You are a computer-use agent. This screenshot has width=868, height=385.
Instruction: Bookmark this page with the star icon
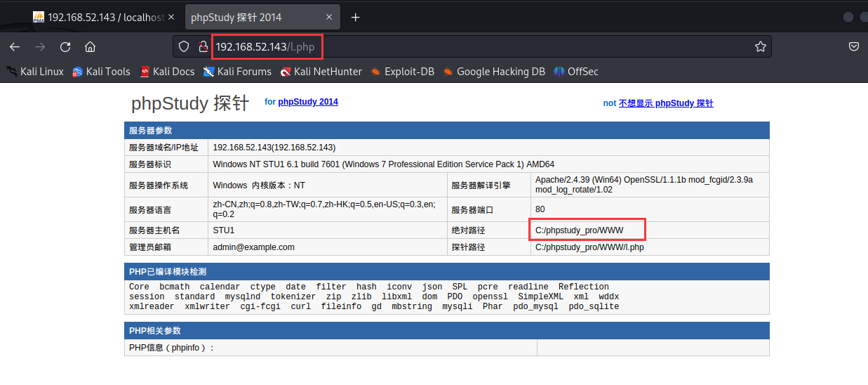760,47
